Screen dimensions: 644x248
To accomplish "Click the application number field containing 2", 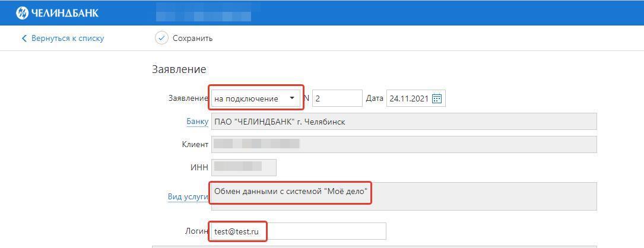I will (x=337, y=98).
